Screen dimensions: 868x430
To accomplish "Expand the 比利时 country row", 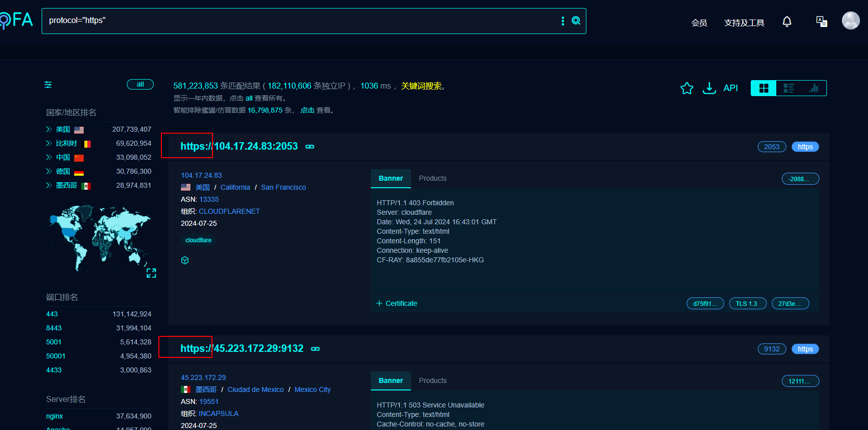I will click(x=49, y=143).
